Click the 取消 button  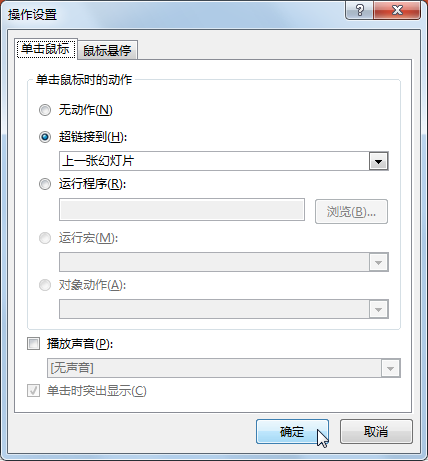(376, 432)
